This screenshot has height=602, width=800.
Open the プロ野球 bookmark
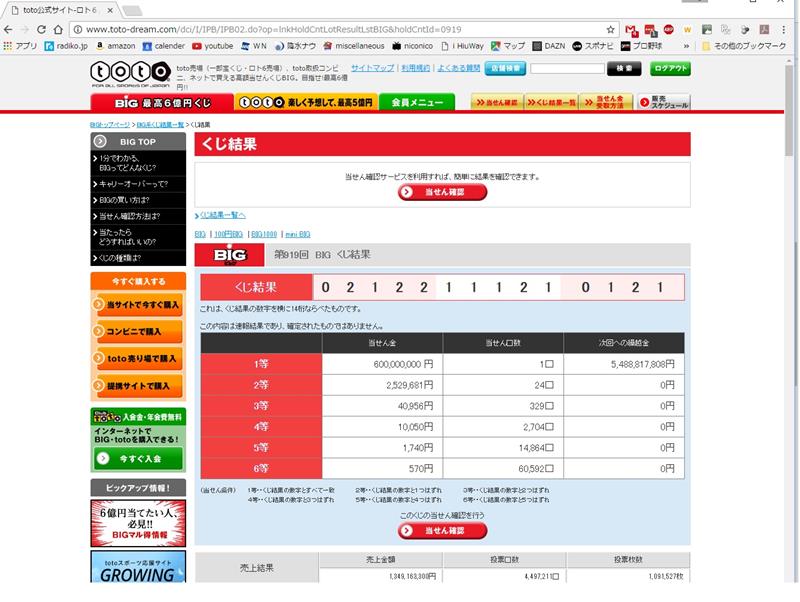click(641, 46)
